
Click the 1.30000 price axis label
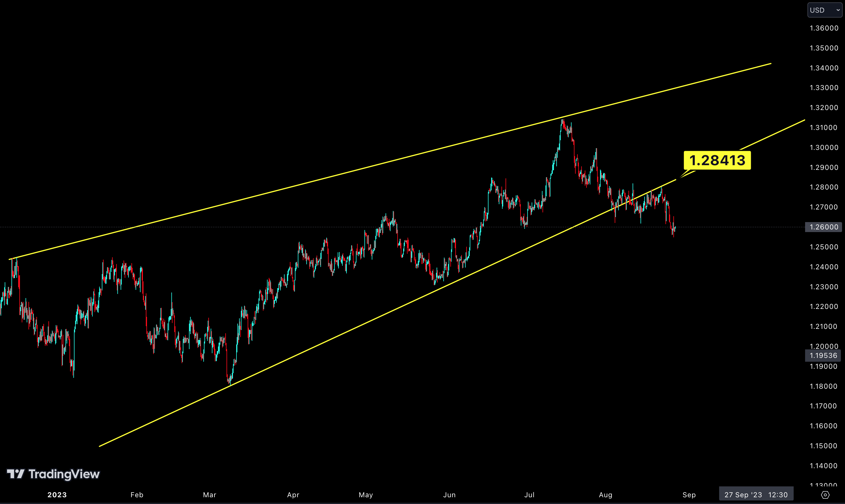tap(824, 147)
